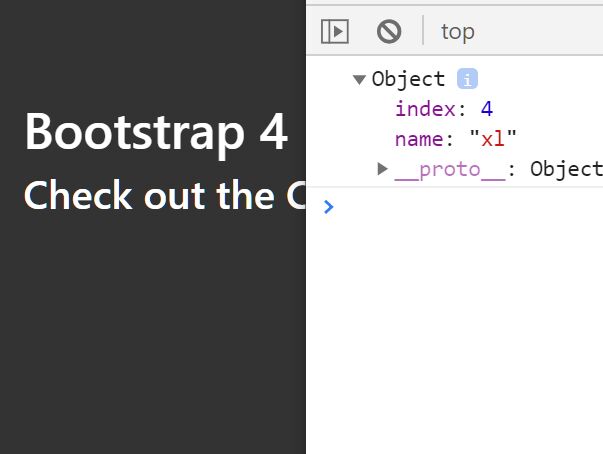The image size is (603, 454).
Task: Toggle the console sidebar panel icon
Action: (335, 31)
